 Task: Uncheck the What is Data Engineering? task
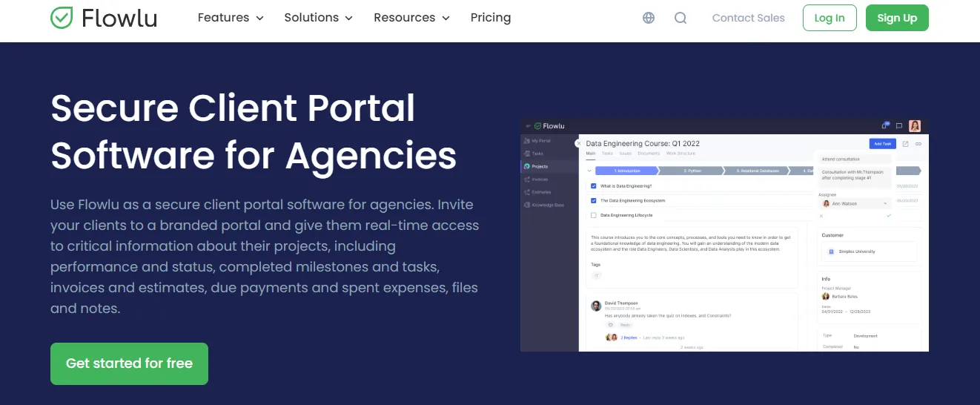point(593,186)
